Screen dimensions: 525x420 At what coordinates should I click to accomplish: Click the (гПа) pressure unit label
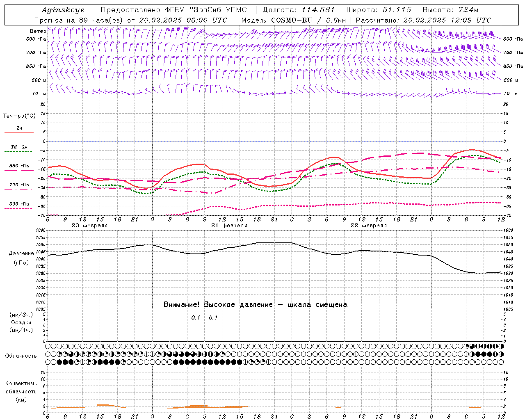pyautogui.click(x=21, y=262)
